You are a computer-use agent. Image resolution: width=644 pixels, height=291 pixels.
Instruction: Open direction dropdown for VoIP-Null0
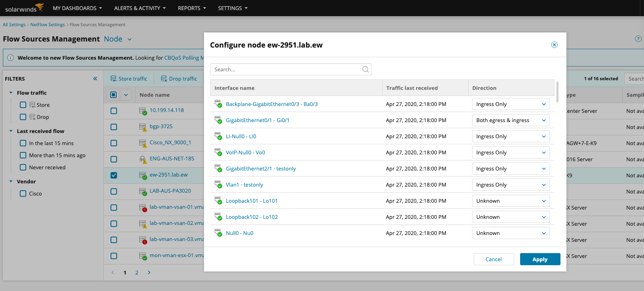click(511, 152)
